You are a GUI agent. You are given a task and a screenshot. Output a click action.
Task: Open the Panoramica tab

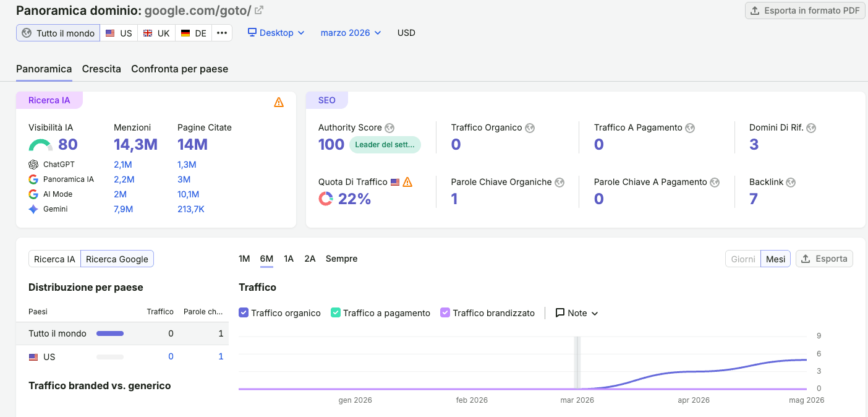point(44,69)
